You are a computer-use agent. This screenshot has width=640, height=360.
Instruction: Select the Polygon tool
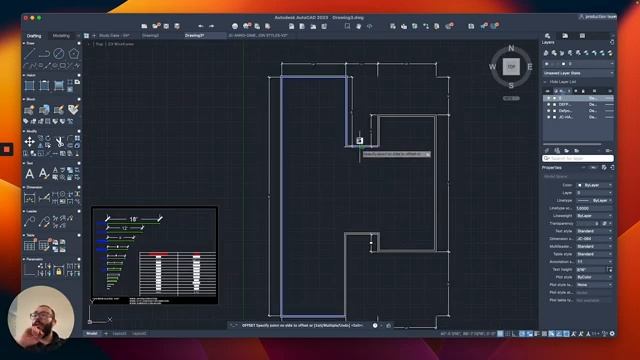pos(73,53)
